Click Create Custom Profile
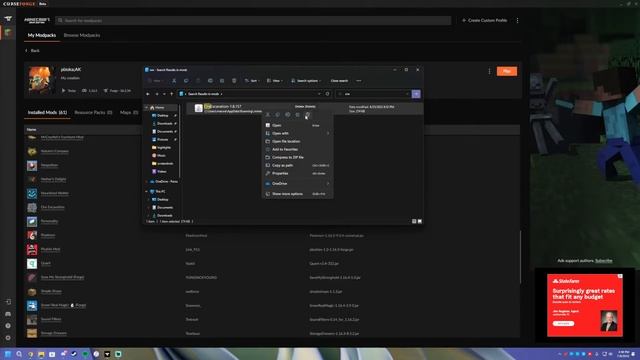640x360 pixels. point(484,20)
